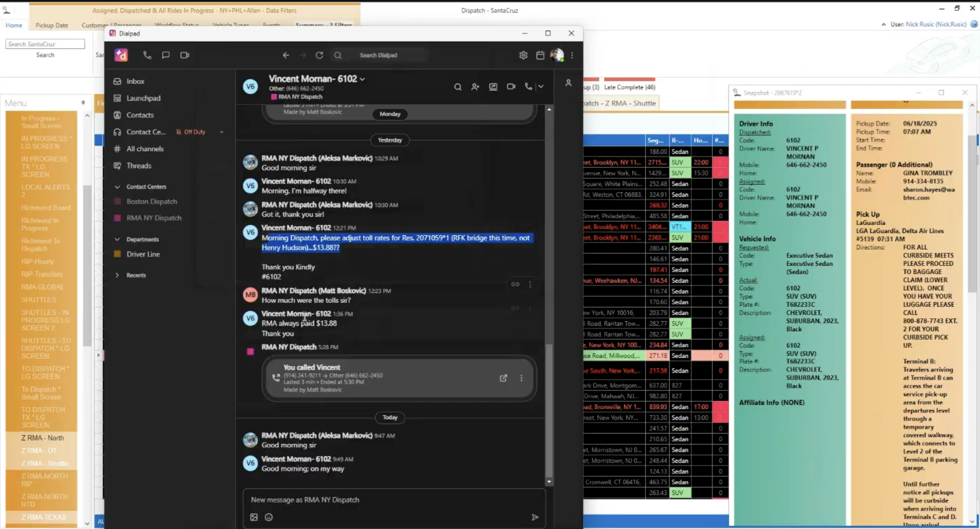The height and width of the screenshot is (529, 980).
Task: Switch to the Home ribbon tab
Action: tap(14, 25)
